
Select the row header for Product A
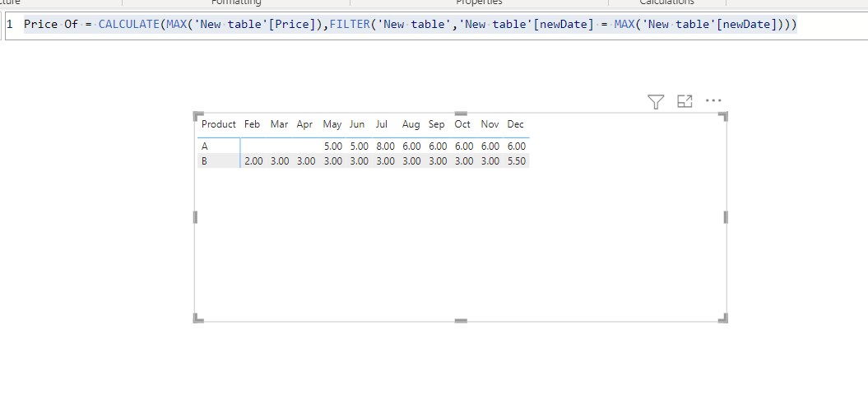[205, 146]
